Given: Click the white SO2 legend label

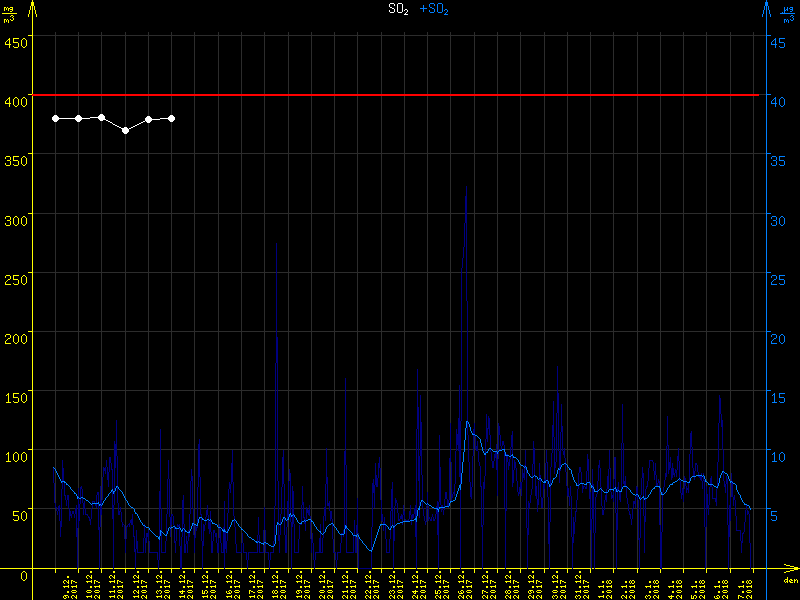Looking at the screenshot, I should pos(397,9).
